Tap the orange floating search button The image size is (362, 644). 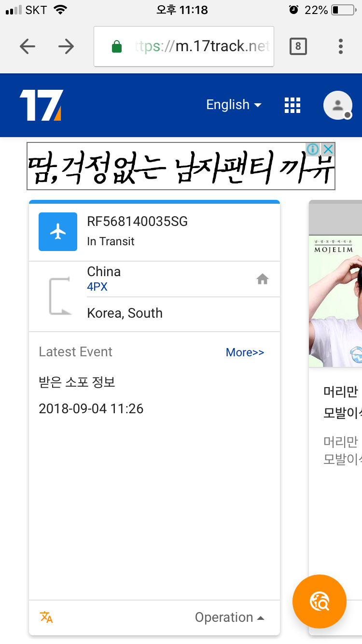coord(320,602)
